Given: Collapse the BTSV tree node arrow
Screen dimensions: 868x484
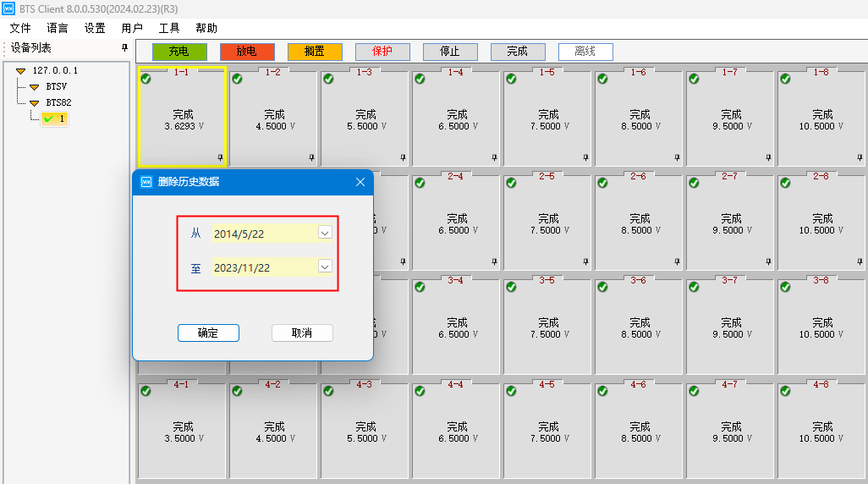Looking at the screenshot, I should 35,87.
